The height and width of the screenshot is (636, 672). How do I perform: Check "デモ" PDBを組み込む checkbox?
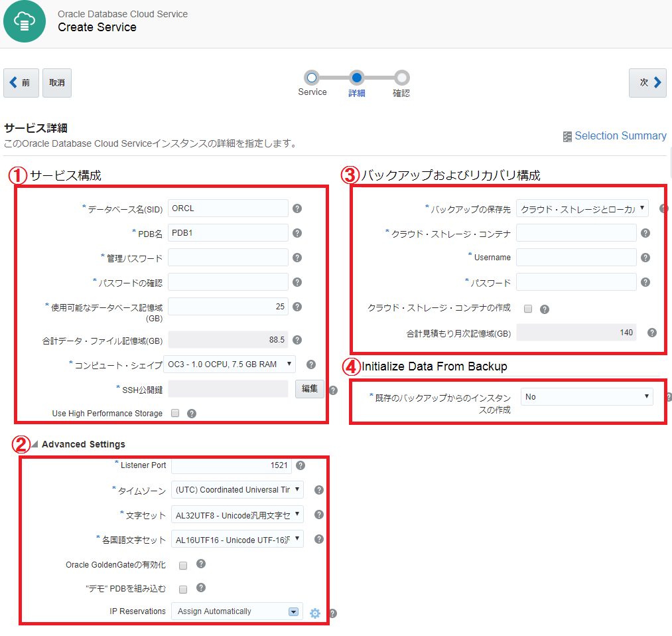(183, 590)
